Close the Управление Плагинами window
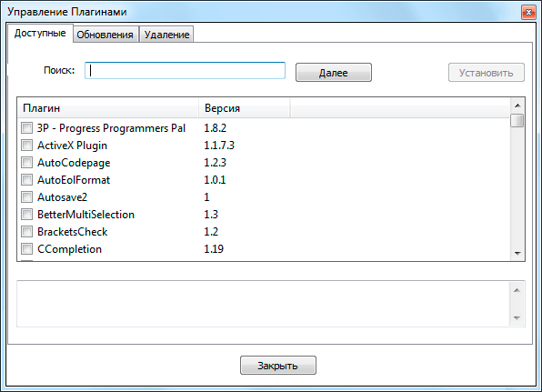The height and width of the screenshot is (392, 542). 528,13
